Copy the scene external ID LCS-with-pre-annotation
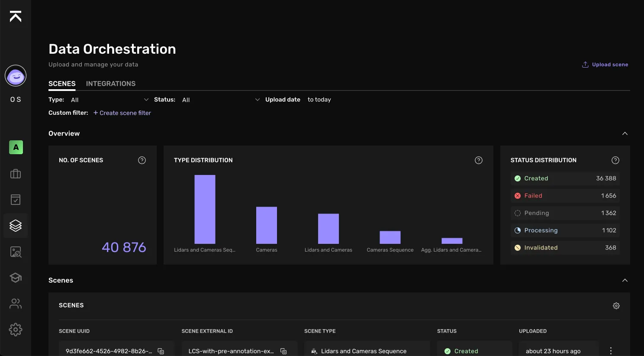The height and width of the screenshot is (356, 644). [283, 351]
